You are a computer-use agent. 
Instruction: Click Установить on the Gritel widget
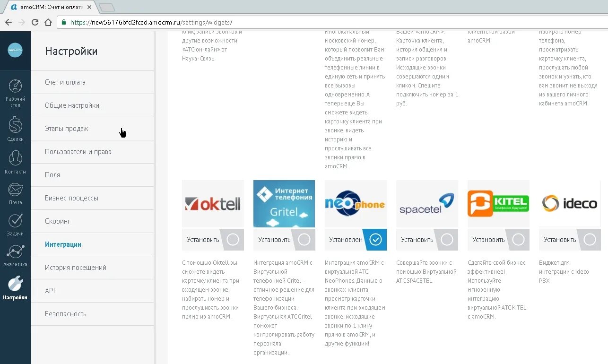click(273, 240)
